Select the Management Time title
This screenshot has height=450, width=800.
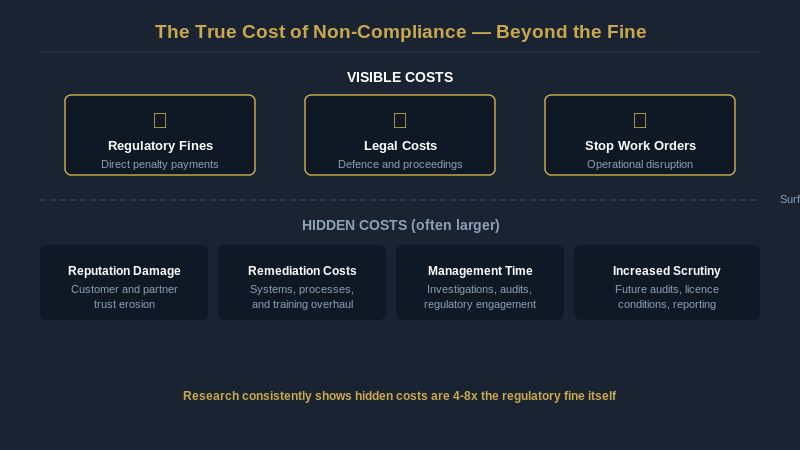coord(480,271)
